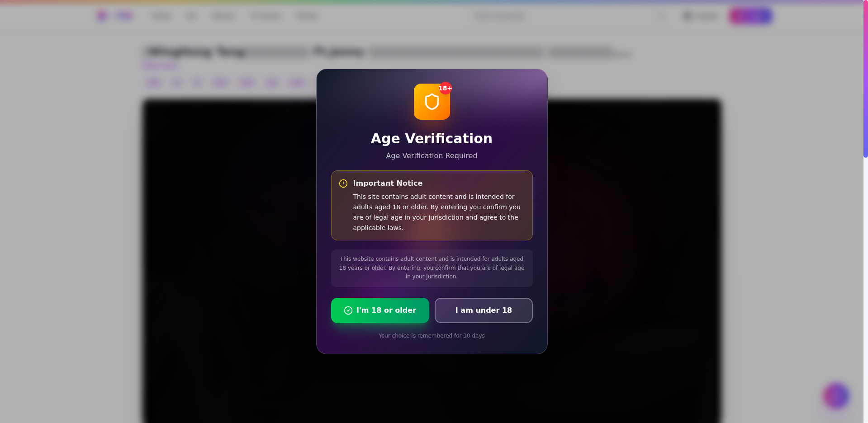Click the first blurred purple tag chip
This screenshot has width=868, height=423.
click(154, 82)
